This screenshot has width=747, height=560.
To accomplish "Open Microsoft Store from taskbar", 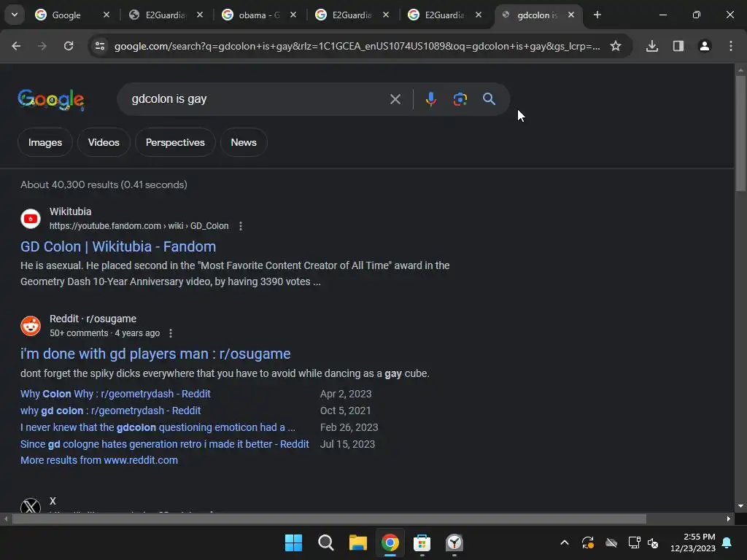I will coord(422,542).
